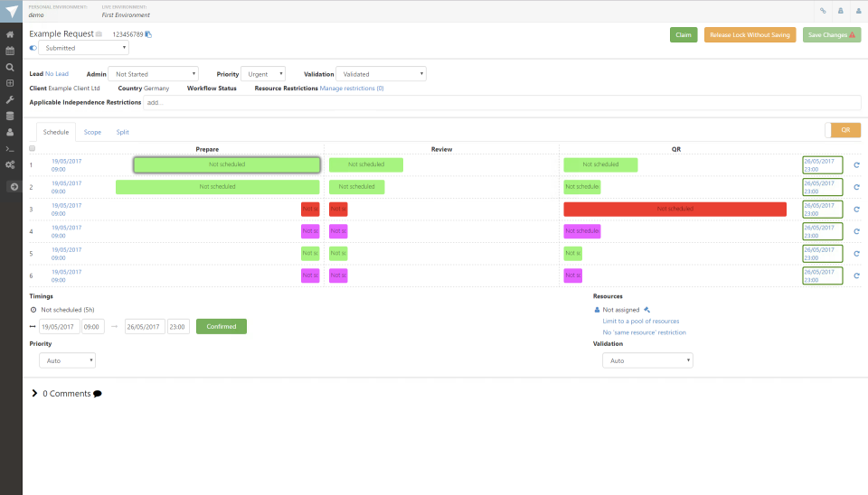Select row 2 Prepare Not scheduled bar
This screenshot has height=495, width=868.
(218, 186)
